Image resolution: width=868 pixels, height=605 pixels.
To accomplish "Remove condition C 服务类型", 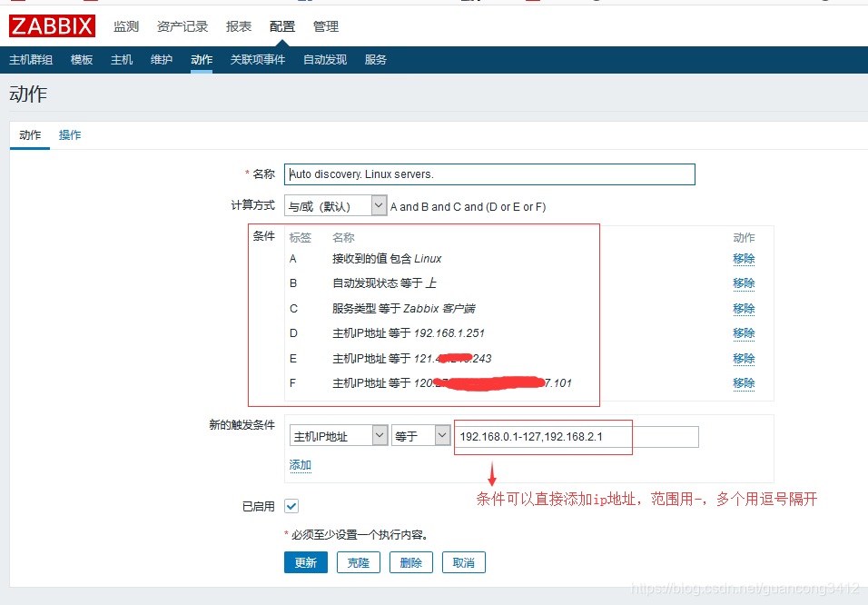I will point(744,309).
